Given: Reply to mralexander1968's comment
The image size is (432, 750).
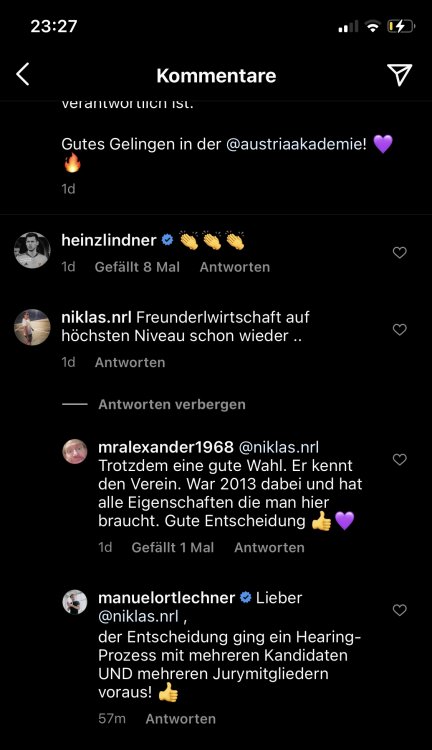Looking at the screenshot, I should click(269, 548).
